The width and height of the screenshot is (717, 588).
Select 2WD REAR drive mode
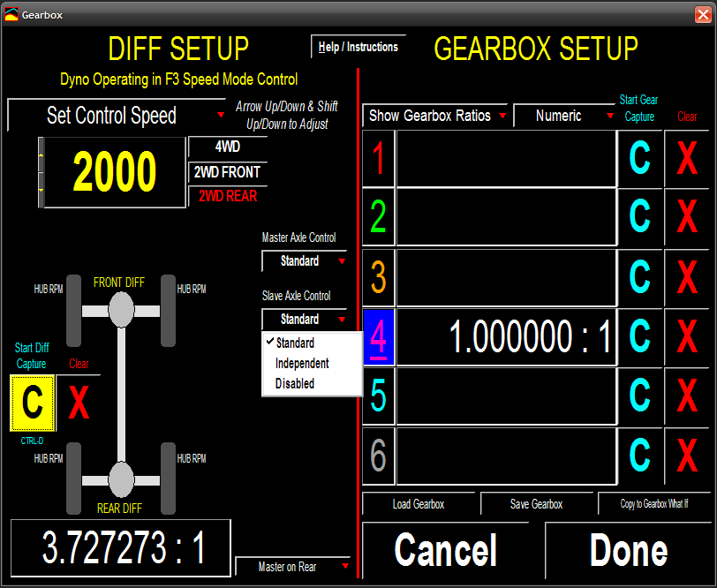227,196
